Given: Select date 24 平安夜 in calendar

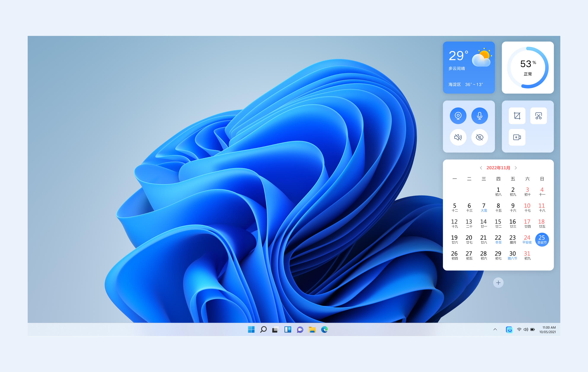Looking at the screenshot, I should [x=527, y=239].
